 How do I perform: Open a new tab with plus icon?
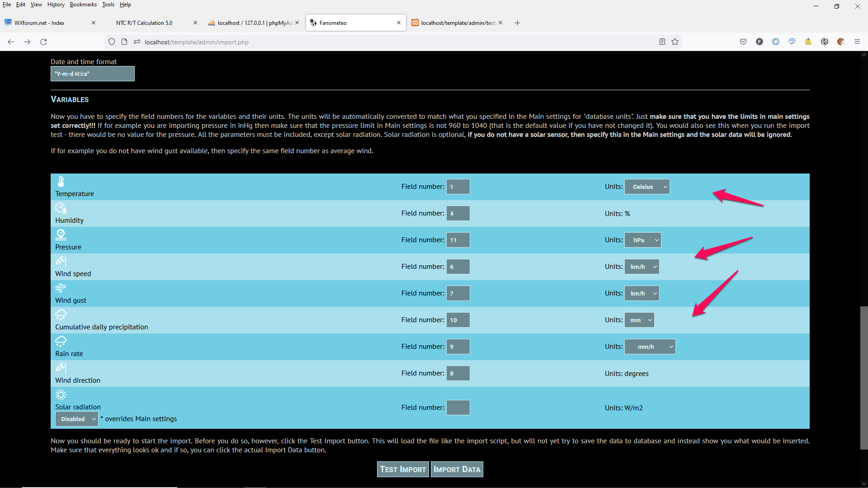(518, 23)
